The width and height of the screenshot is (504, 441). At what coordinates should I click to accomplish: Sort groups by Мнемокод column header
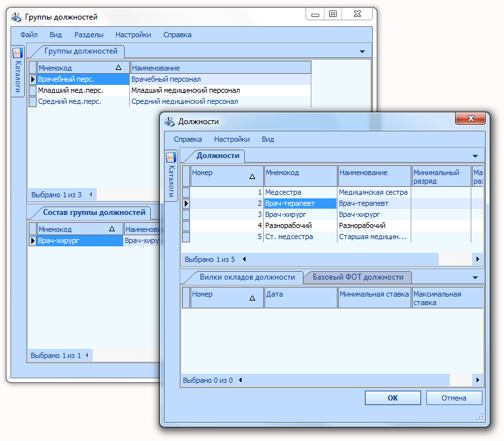pos(84,67)
